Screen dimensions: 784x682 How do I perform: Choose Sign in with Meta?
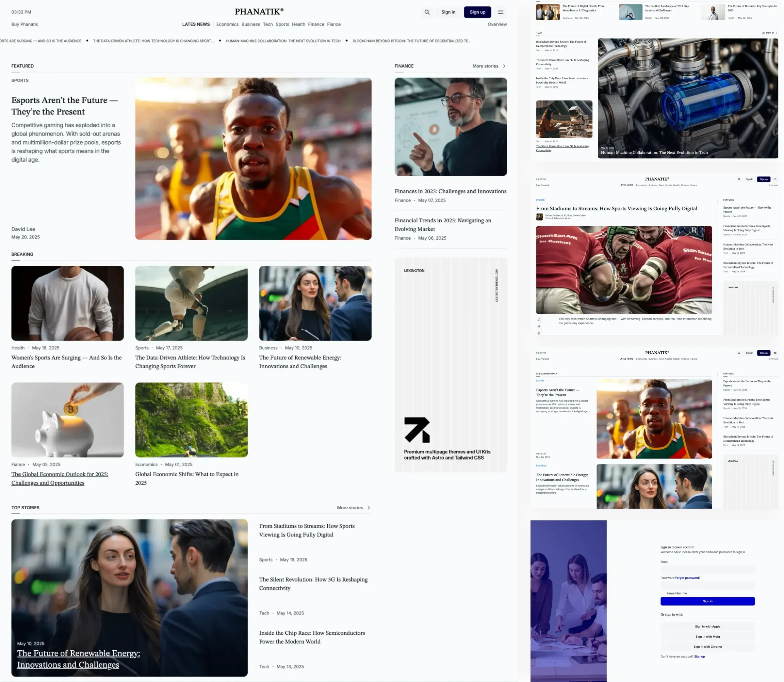[x=708, y=637]
